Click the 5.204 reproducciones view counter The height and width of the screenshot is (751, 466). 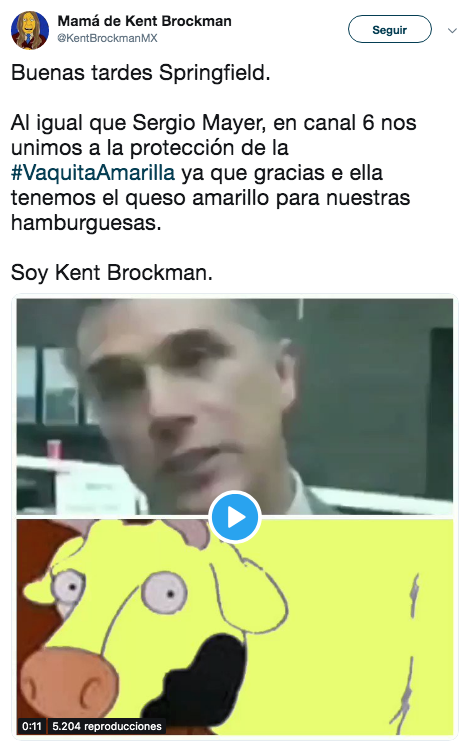pyautogui.click(x=107, y=726)
